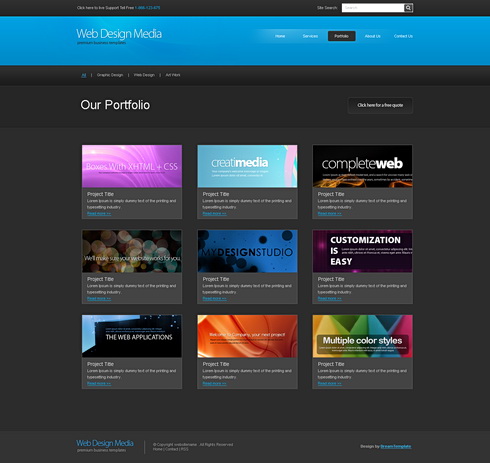Image resolution: width=490 pixels, height=463 pixels.
Task: Read more under the completeweb project
Action: click(x=330, y=214)
